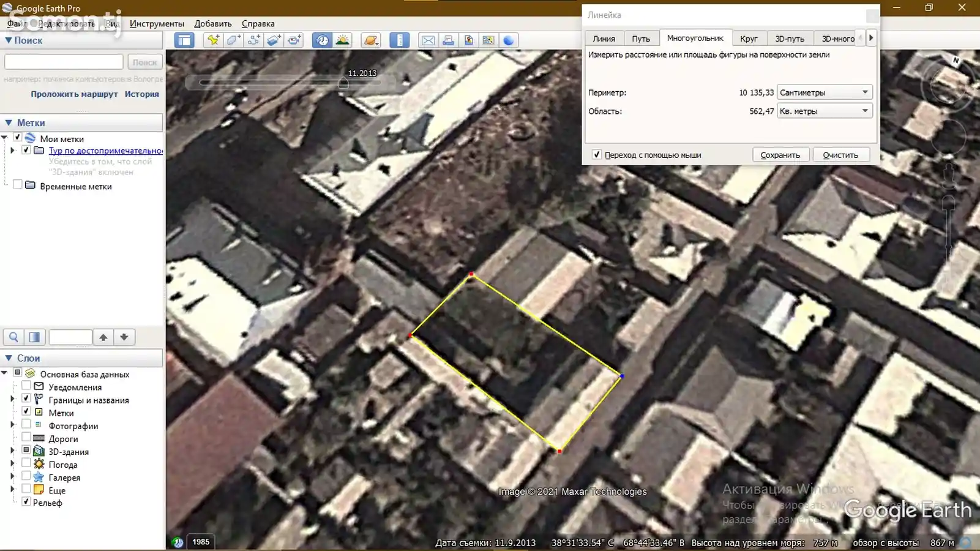Enable the Погода layer checkbox
The image size is (980, 551).
coord(26,463)
